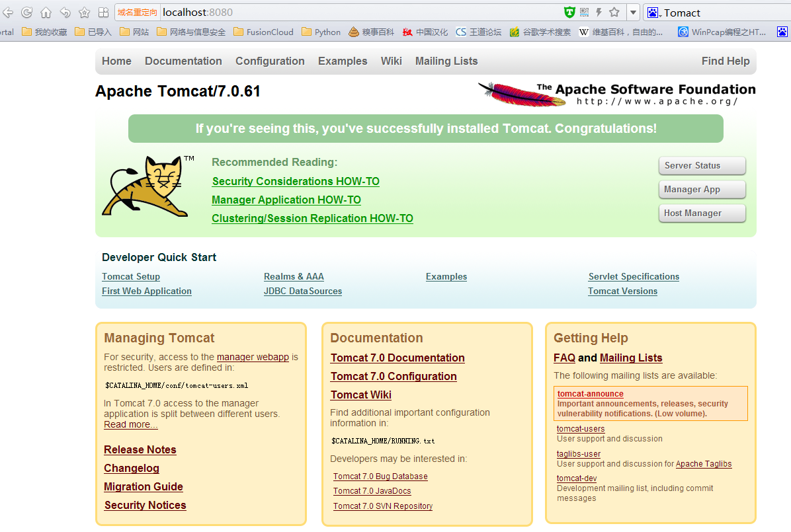Click the Tomcat cat logo image
791x532 pixels.
[x=147, y=186]
